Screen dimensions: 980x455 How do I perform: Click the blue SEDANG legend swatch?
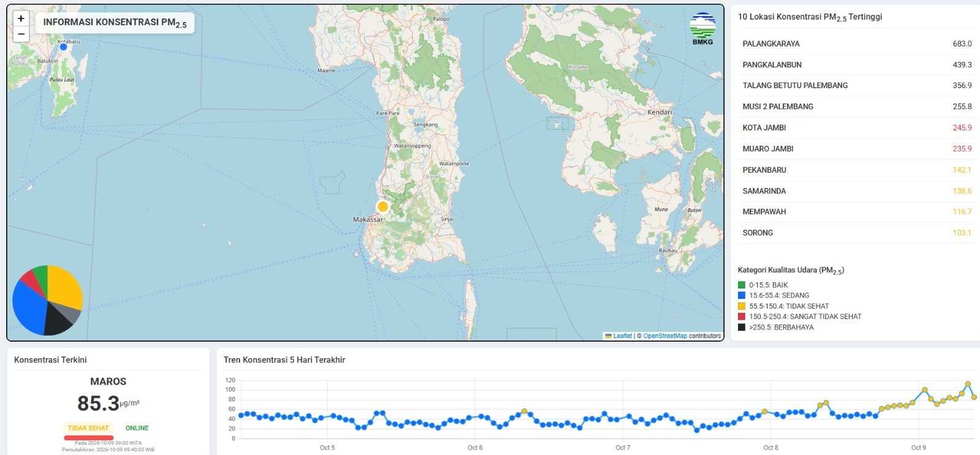point(742,295)
